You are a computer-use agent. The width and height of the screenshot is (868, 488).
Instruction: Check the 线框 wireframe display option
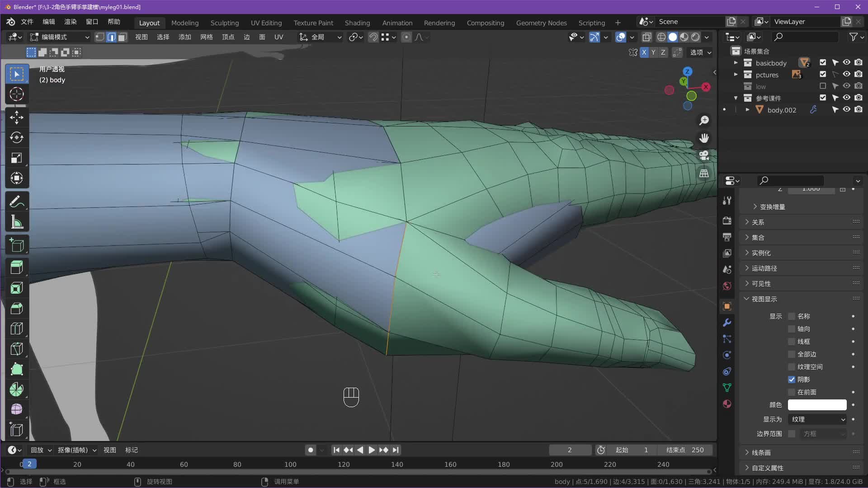tap(792, 342)
